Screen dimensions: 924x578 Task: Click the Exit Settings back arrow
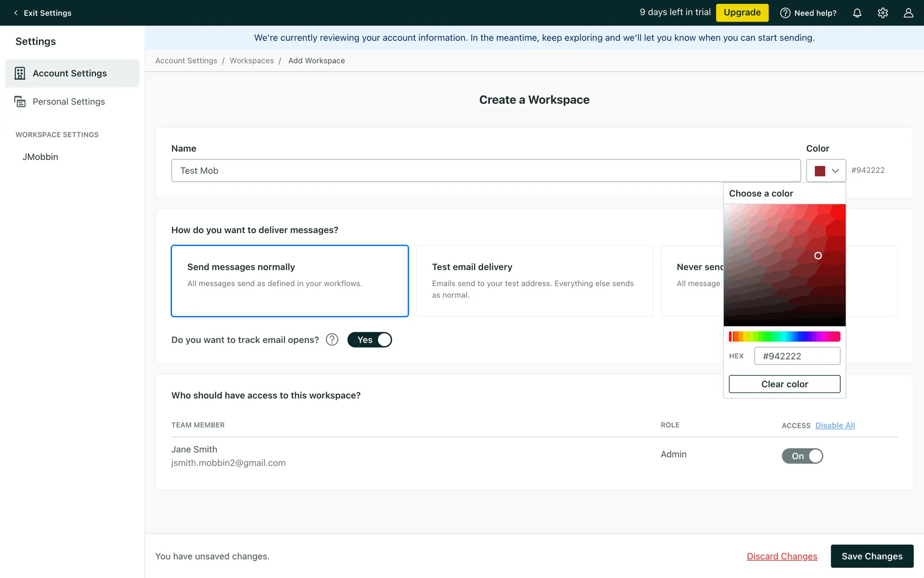[16, 13]
